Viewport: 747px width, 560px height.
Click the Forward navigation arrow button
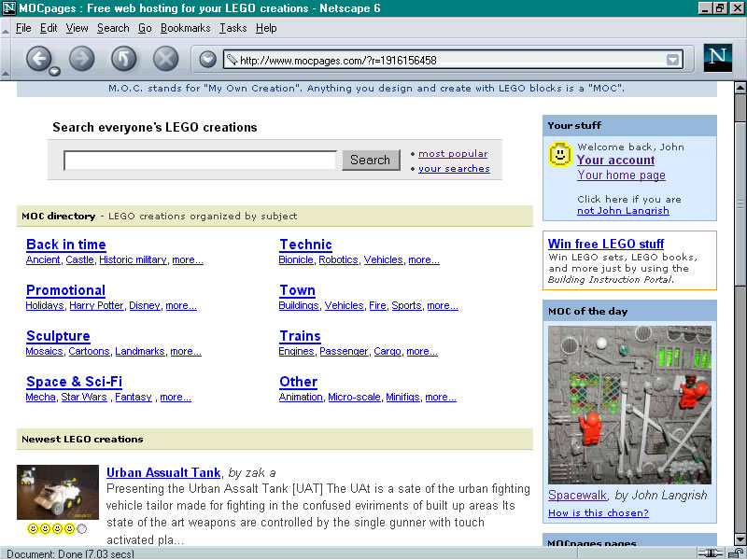pos(81,59)
